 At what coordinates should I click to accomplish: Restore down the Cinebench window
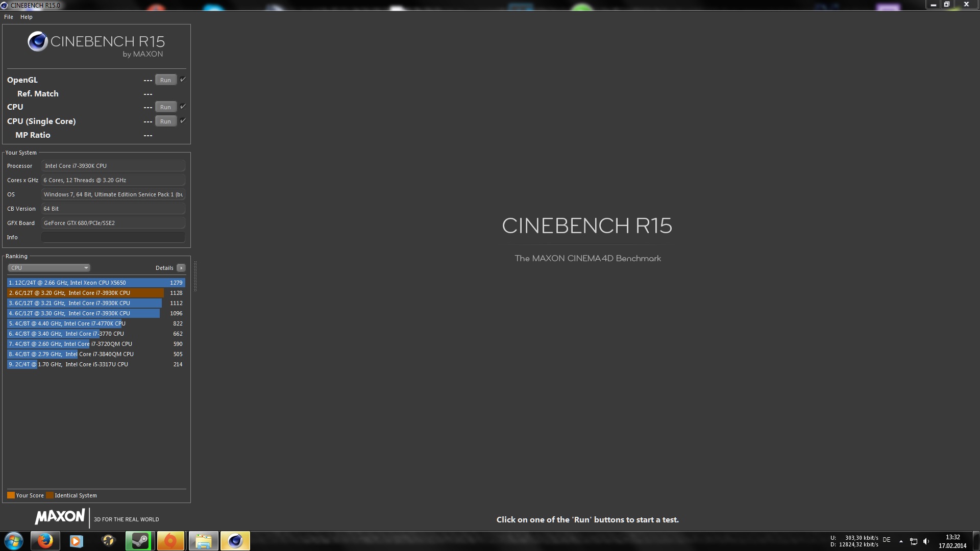[946, 5]
